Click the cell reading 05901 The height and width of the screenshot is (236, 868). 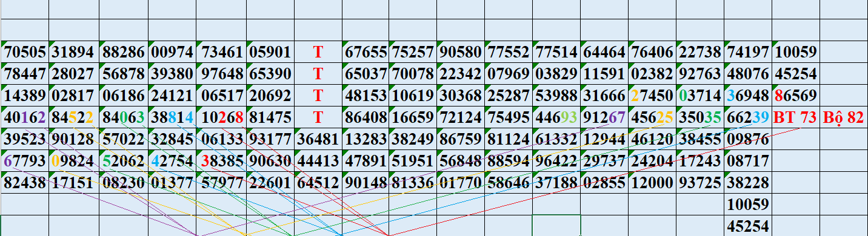coord(270,51)
